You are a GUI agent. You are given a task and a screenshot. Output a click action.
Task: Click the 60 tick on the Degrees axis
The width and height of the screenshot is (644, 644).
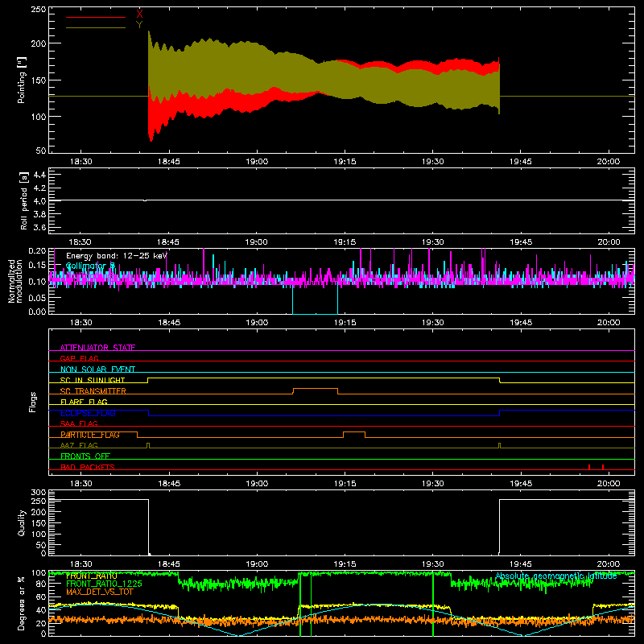(41, 597)
